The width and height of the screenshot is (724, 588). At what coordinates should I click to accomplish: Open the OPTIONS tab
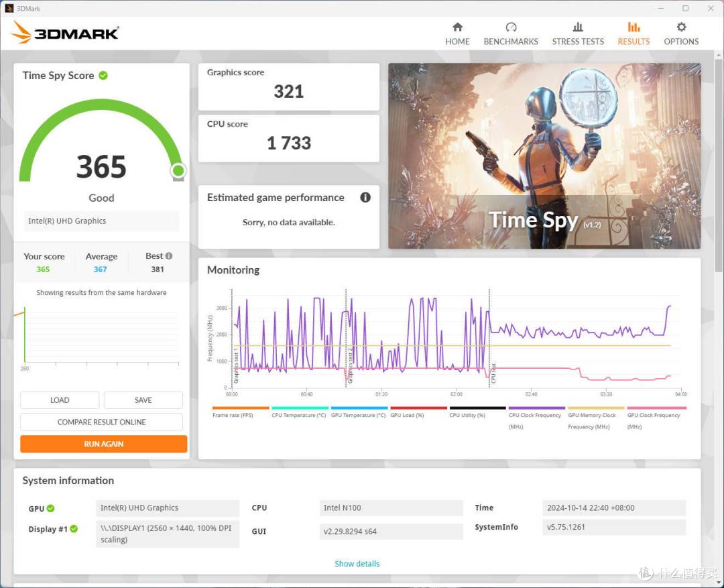(681, 34)
